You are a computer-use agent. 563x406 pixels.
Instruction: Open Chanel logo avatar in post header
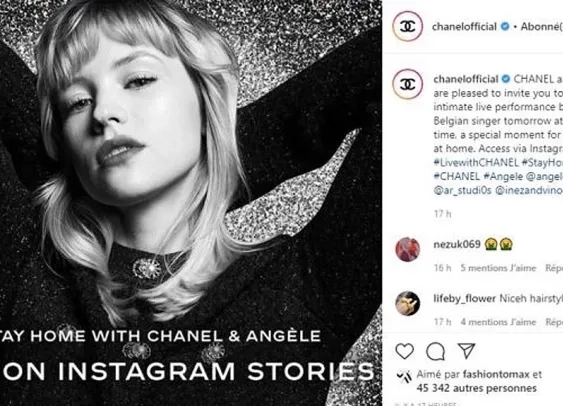click(408, 26)
